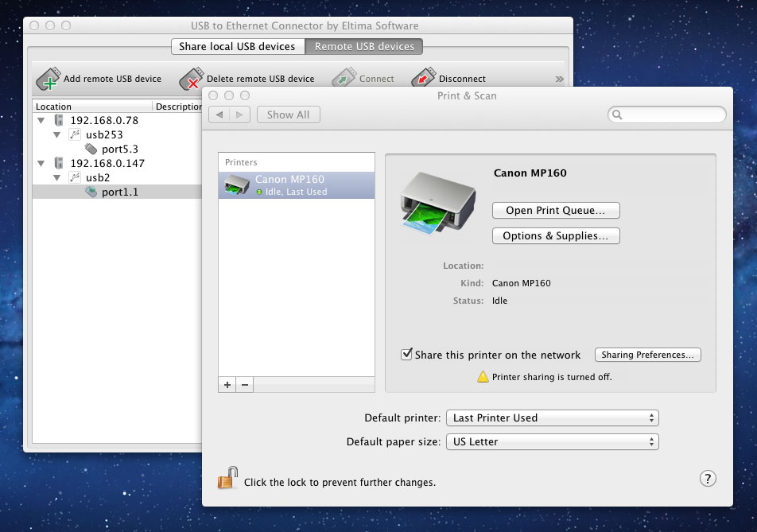The width and height of the screenshot is (757, 532).
Task: Open Print & Scan help
Action: tap(708, 479)
